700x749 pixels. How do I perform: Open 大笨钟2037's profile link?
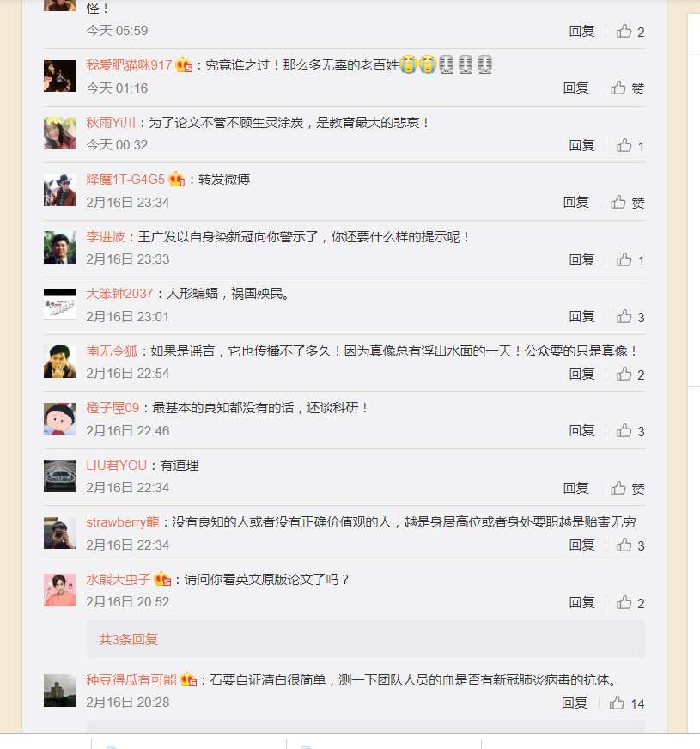119,294
